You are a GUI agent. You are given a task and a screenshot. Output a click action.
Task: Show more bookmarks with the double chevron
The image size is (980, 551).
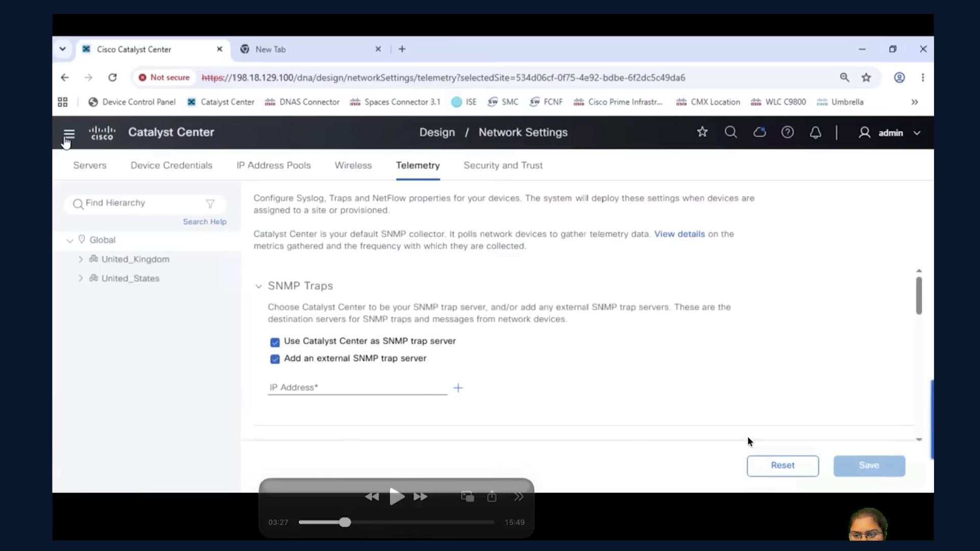(915, 102)
